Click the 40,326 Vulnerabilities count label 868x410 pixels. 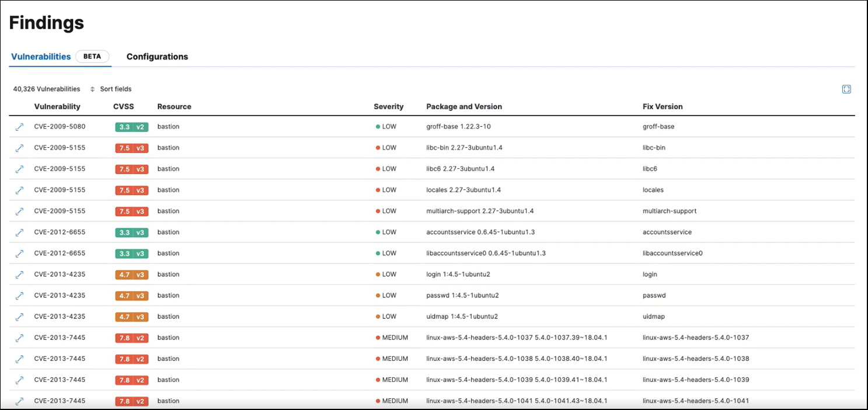click(x=46, y=89)
